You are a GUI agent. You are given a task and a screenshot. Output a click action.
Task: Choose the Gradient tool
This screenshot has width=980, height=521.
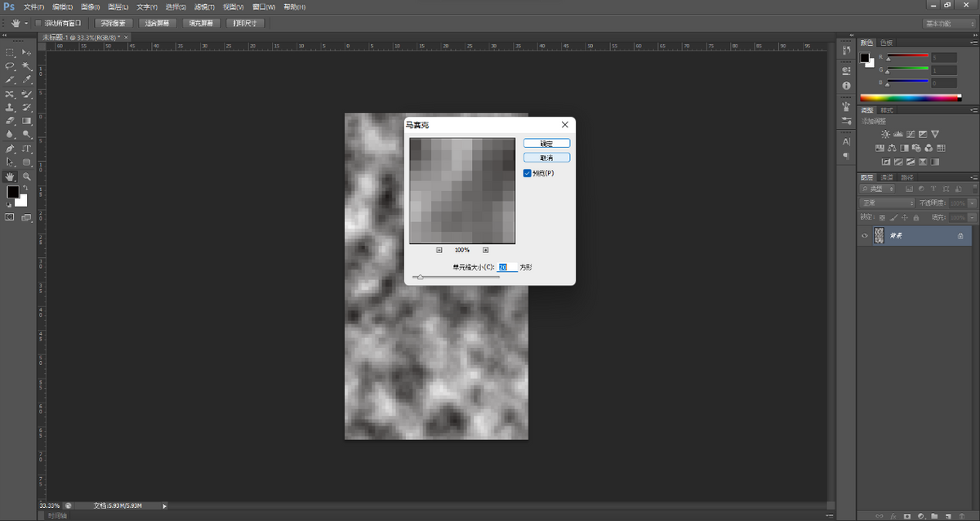coord(27,121)
